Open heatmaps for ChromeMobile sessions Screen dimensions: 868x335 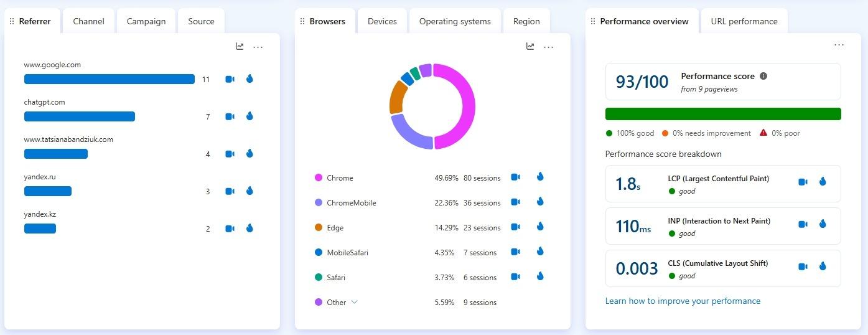[540, 202]
